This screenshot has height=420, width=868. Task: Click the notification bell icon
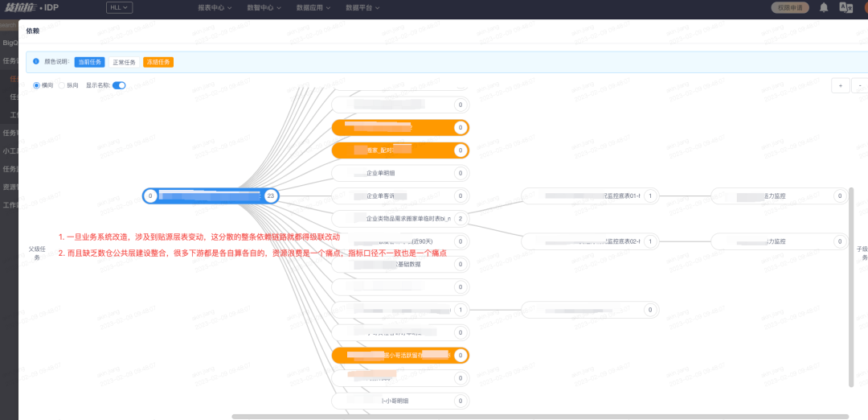824,7
